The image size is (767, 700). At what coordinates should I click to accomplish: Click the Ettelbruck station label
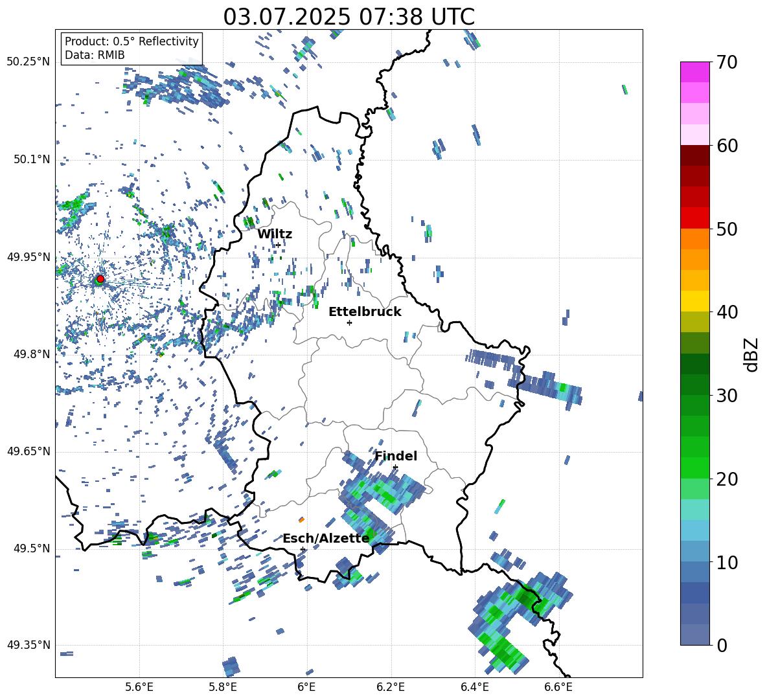pos(365,312)
